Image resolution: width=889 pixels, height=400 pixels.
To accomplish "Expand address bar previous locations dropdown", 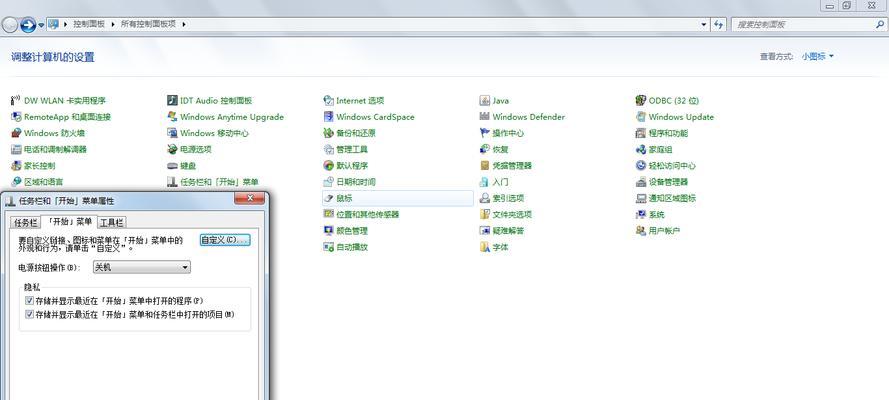I will (x=704, y=24).
